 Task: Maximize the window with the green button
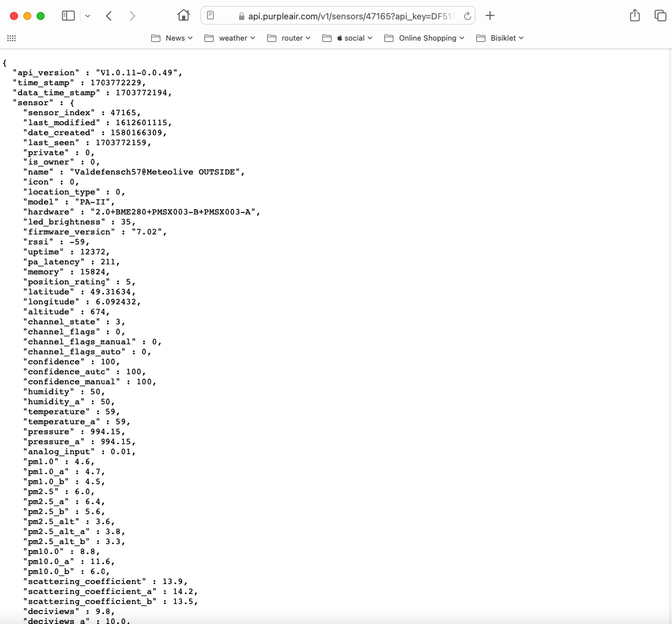(41, 16)
